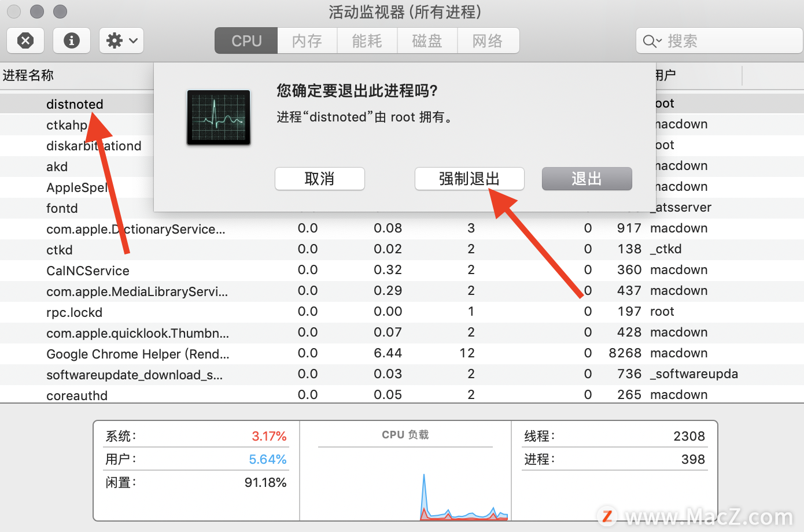
Task: Select the AppleSpell process row
Action: point(402,187)
